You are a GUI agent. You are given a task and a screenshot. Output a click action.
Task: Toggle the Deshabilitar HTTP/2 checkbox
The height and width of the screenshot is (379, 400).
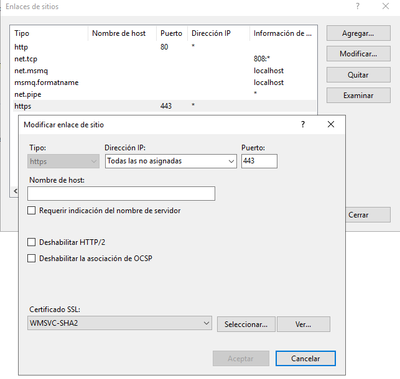click(31, 242)
